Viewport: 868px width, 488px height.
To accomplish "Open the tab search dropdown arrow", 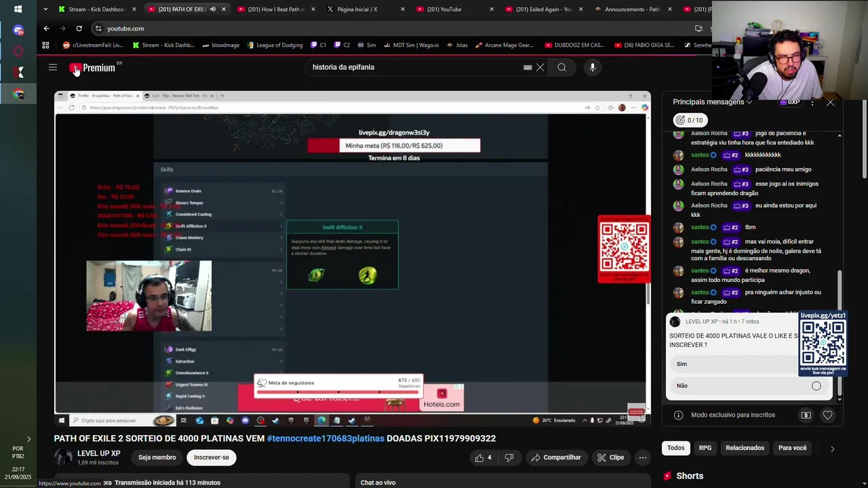I will coord(45,9).
